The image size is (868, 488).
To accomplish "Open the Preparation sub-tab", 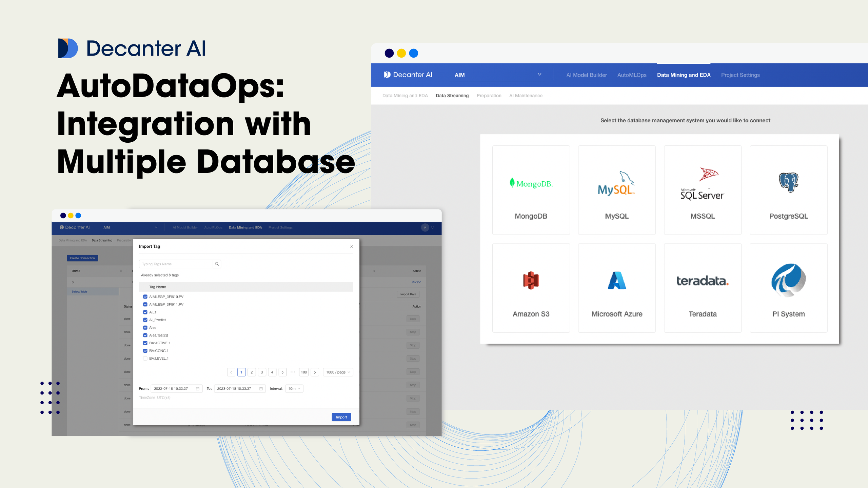I will [489, 96].
